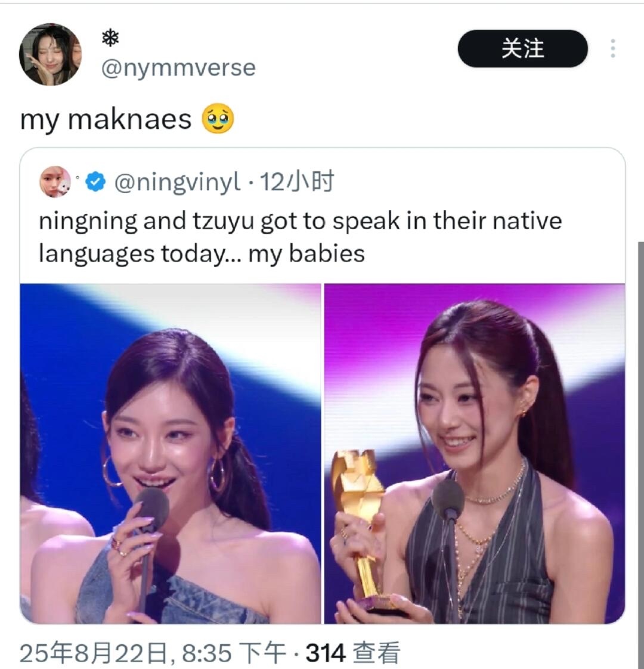Click the scrollbar on right edge
644x669 pixels.
(x=640, y=452)
